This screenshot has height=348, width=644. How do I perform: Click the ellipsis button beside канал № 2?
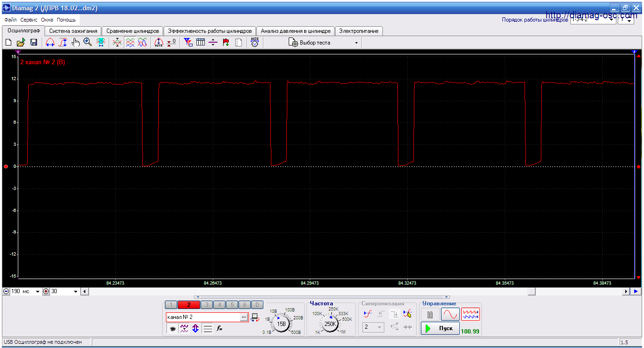(x=244, y=318)
